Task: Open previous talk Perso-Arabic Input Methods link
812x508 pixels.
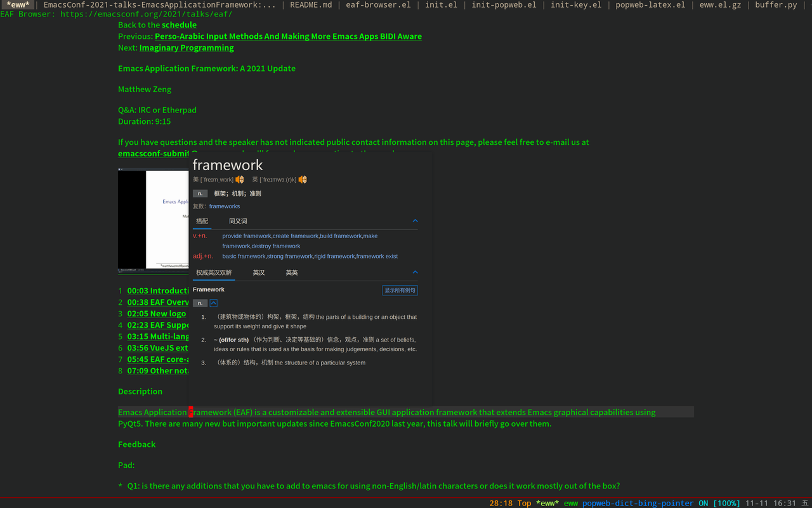Action: pyautogui.click(x=288, y=36)
